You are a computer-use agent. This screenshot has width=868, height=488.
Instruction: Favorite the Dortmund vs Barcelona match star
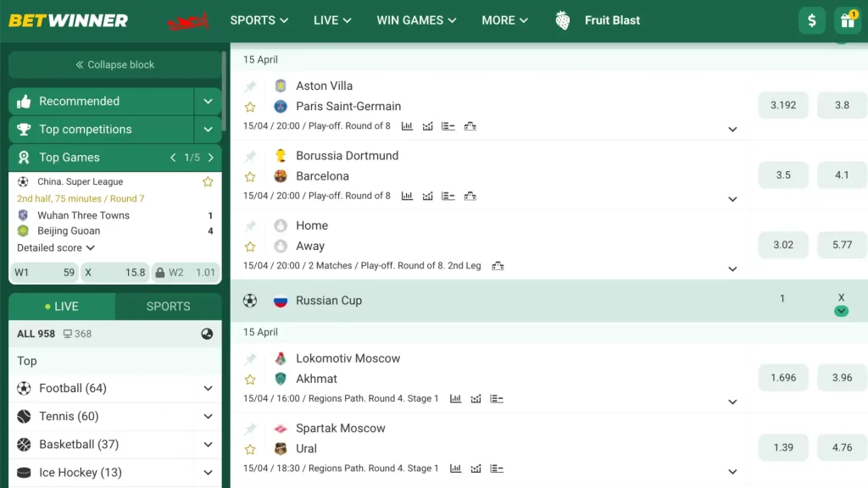(250, 176)
